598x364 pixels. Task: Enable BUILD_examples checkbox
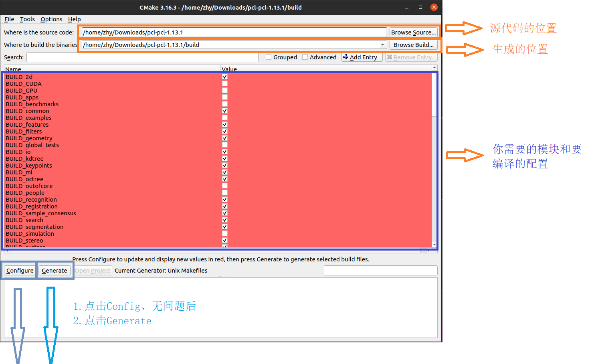pos(225,118)
